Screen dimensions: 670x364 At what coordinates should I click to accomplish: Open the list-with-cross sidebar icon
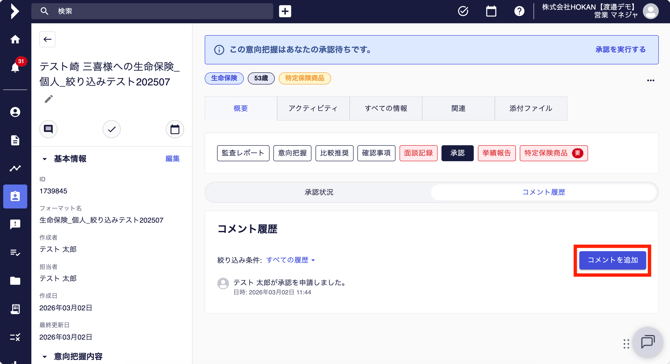point(15,337)
